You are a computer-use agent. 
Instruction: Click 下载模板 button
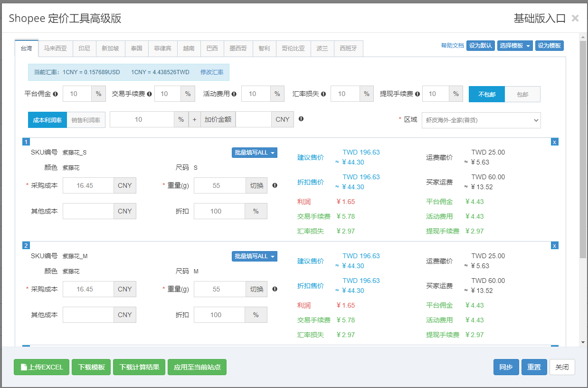point(91,367)
